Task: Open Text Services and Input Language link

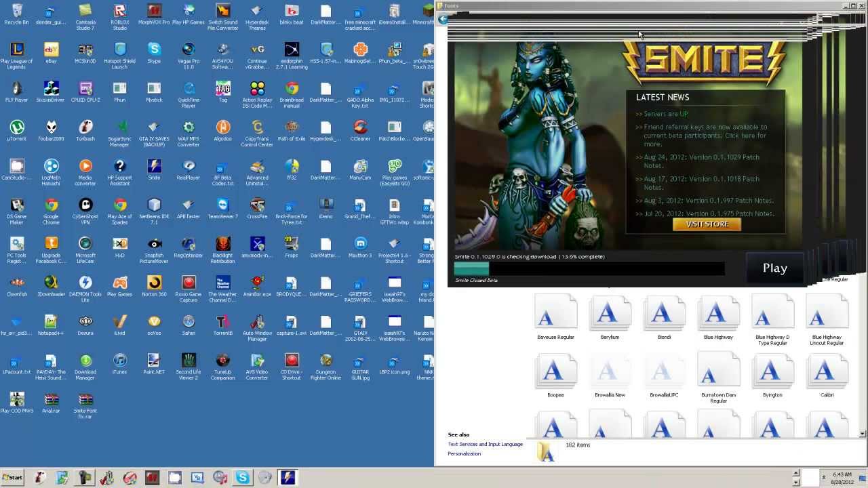Action: (486, 445)
